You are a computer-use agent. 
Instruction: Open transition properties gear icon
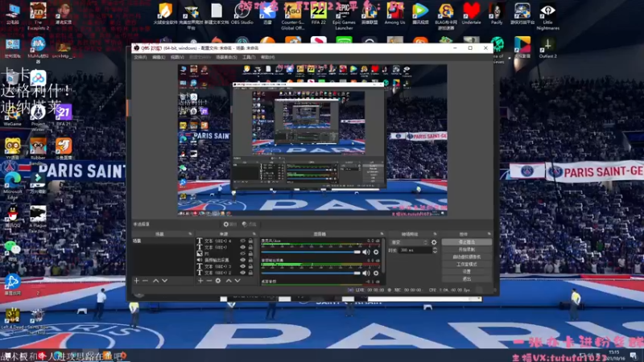click(x=434, y=242)
